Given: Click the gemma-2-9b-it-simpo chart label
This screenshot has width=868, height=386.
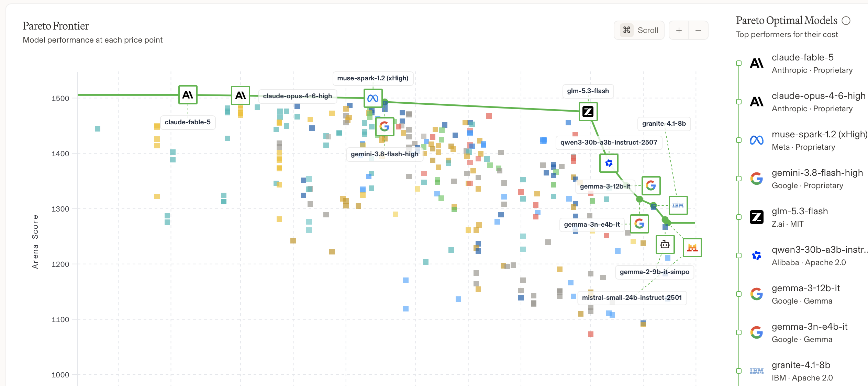Looking at the screenshot, I should [x=655, y=272].
